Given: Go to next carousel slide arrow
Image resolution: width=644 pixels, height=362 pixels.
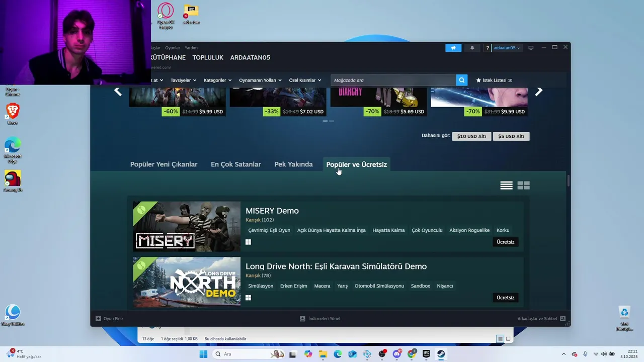Looking at the screenshot, I should [x=539, y=91].
